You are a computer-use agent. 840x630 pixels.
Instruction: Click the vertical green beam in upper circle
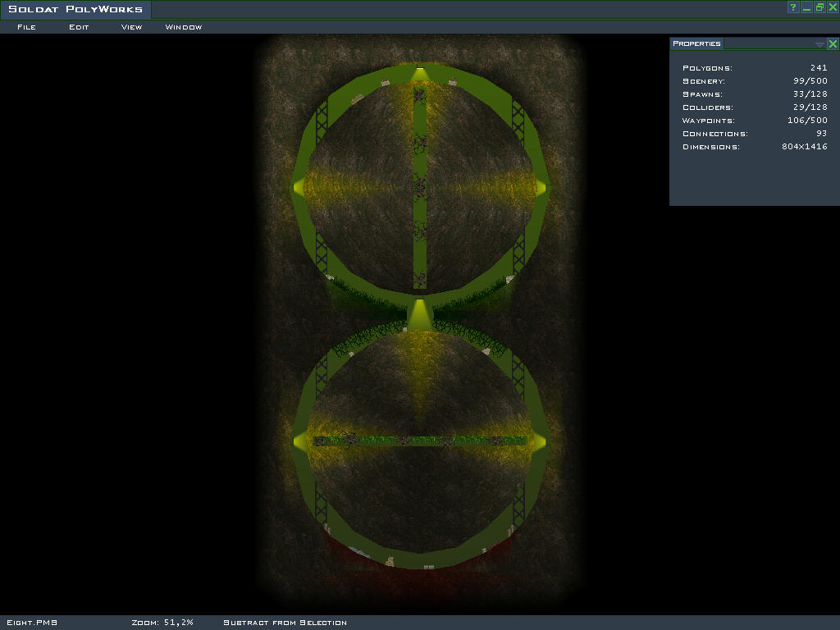[x=420, y=189]
